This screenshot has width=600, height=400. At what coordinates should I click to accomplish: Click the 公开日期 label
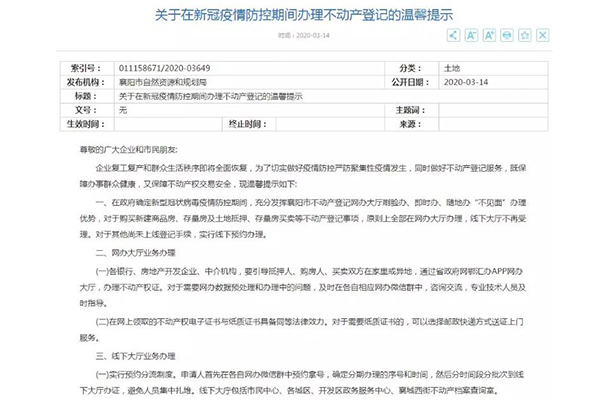pyautogui.click(x=411, y=82)
